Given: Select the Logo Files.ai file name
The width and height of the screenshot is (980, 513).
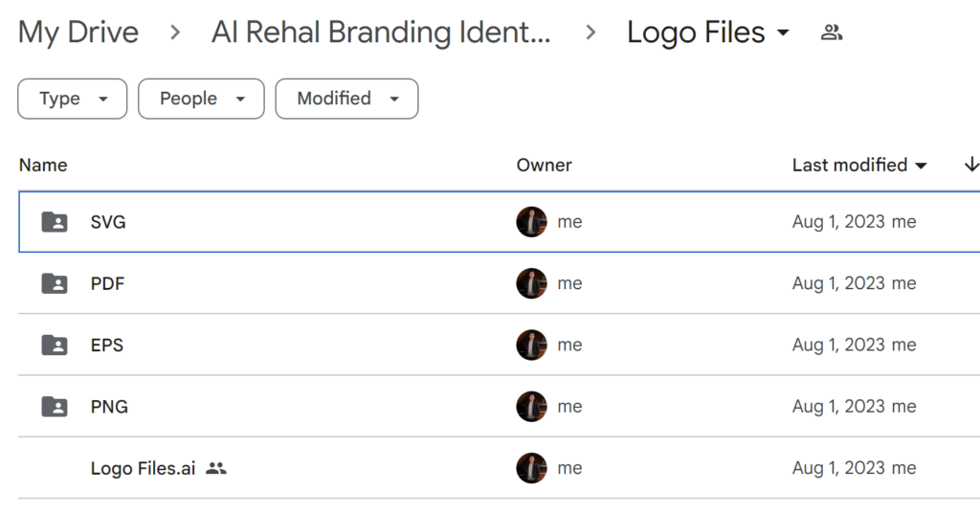Looking at the screenshot, I should click(x=144, y=468).
